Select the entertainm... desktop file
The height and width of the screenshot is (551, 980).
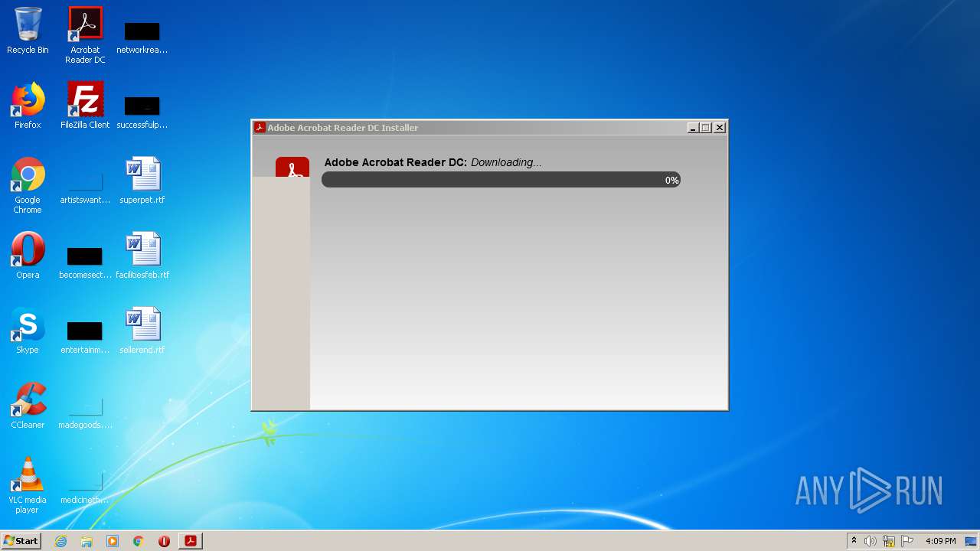85,337
